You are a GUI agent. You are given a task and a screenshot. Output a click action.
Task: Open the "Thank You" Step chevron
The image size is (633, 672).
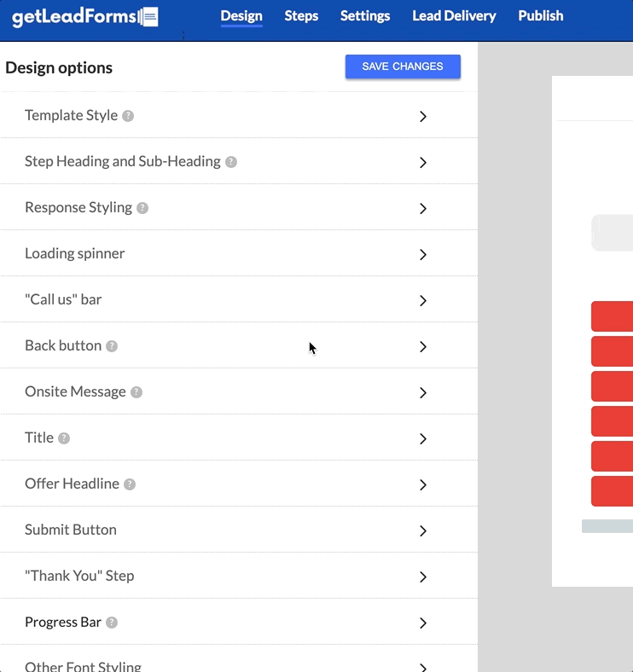423,576
